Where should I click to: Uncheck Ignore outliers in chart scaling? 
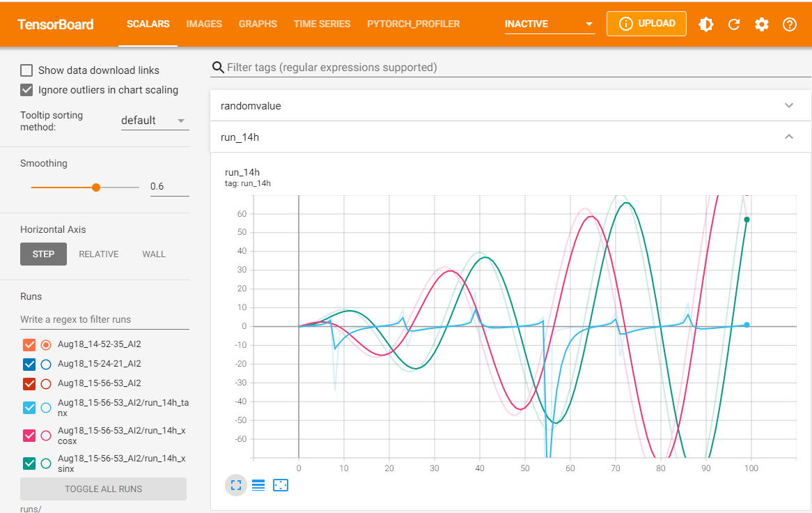tap(27, 90)
